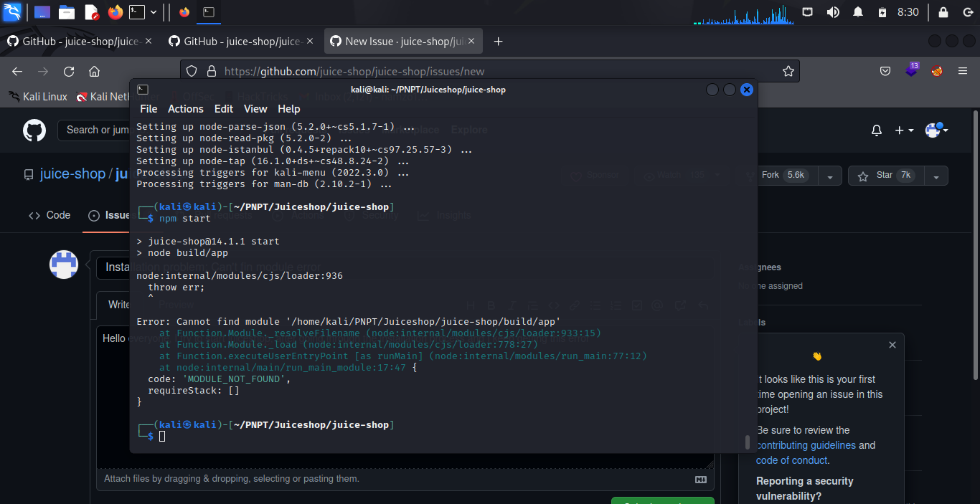The height and width of the screenshot is (504, 980).
Task: Open the network connection tray icon
Action: click(807, 12)
